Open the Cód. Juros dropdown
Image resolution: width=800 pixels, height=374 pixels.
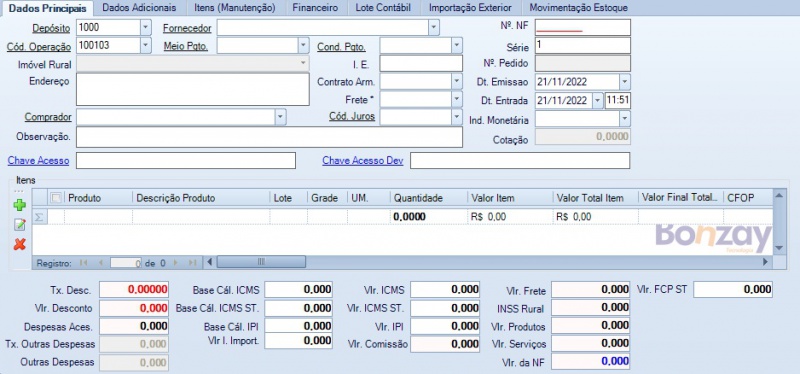click(x=457, y=117)
